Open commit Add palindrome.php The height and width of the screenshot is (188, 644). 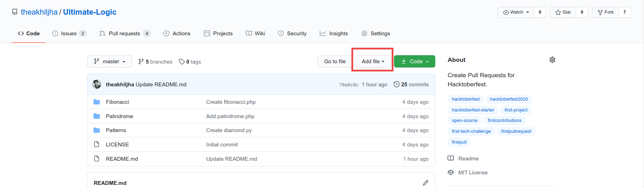[x=230, y=116]
